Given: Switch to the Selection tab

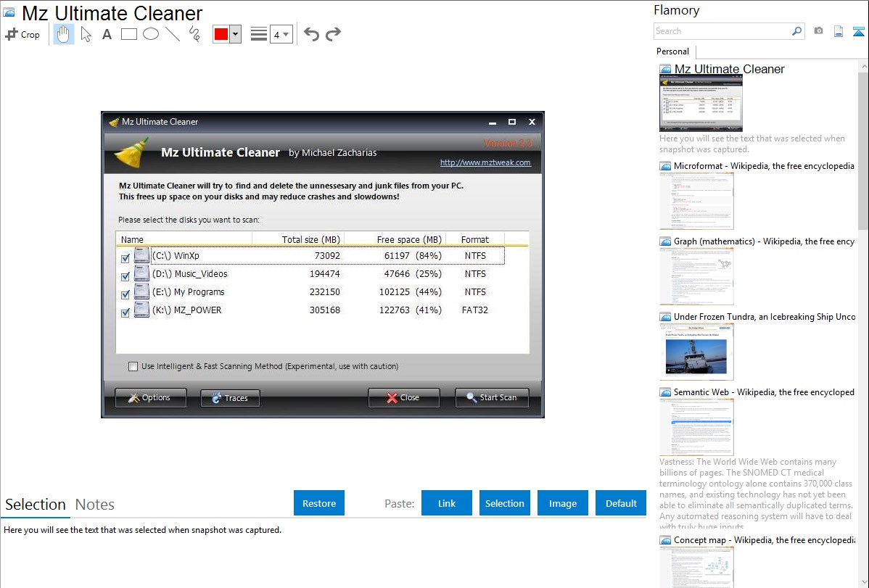Looking at the screenshot, I should (x=36, y=505).
